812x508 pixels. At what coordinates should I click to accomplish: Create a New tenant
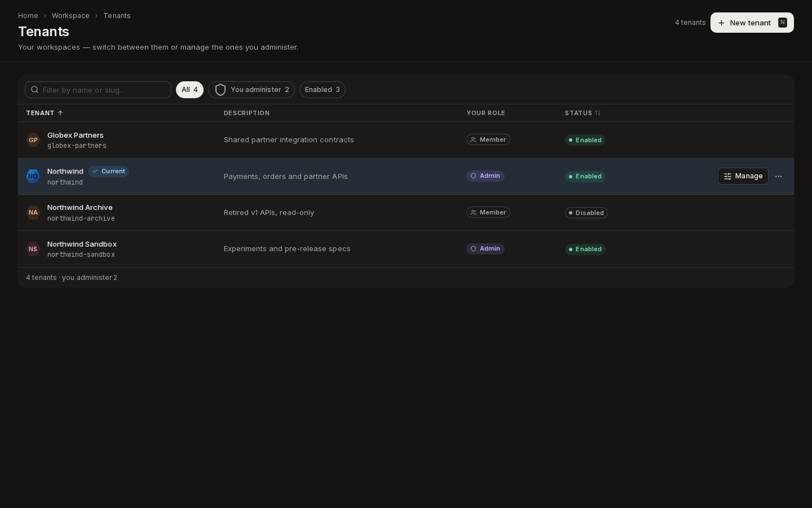[752, 23]
